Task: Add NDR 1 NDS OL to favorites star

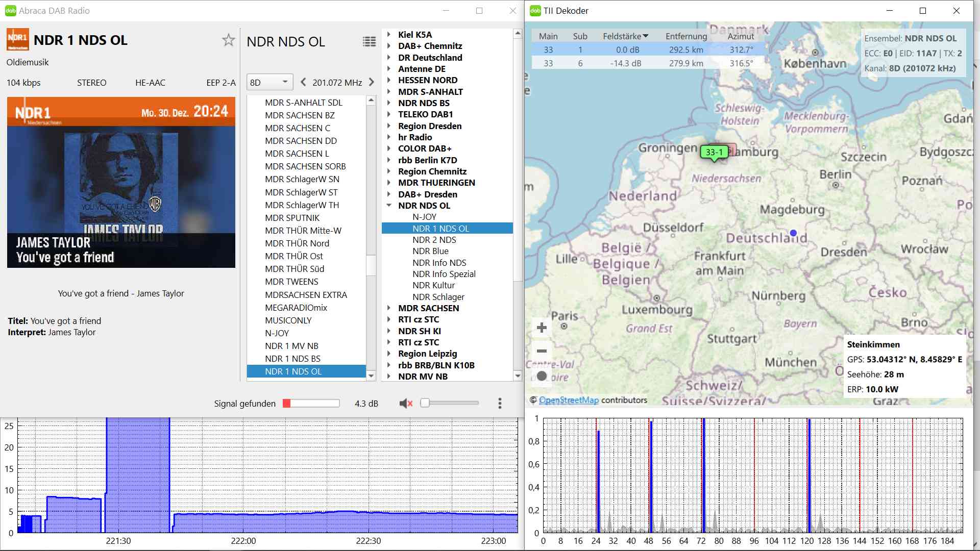Action: click(x=228, y=40)
